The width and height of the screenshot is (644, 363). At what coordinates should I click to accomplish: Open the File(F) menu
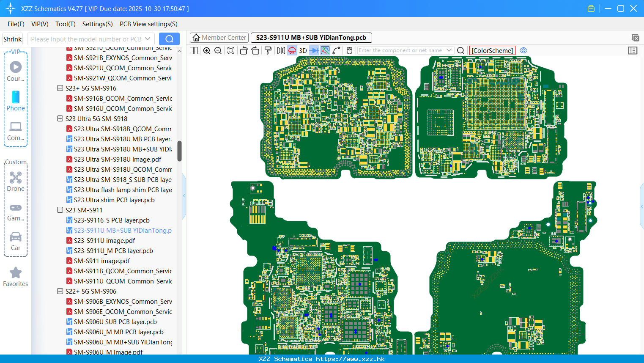pos(16,24)
